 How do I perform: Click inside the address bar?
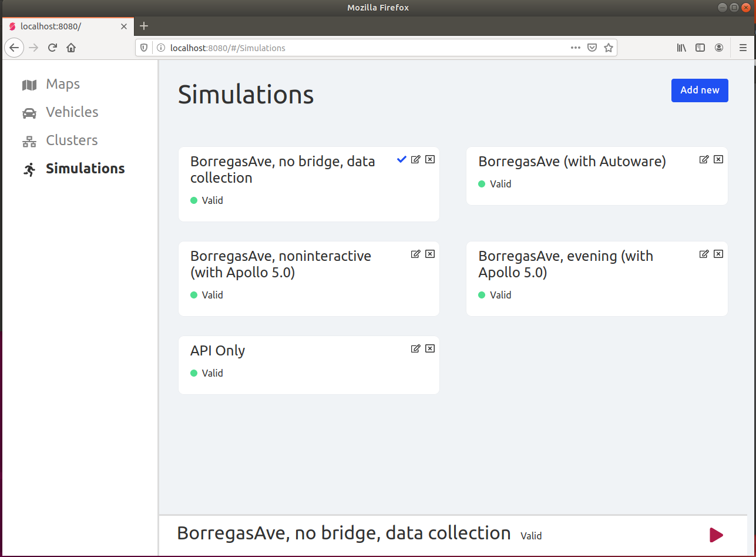tap(352, 48)
